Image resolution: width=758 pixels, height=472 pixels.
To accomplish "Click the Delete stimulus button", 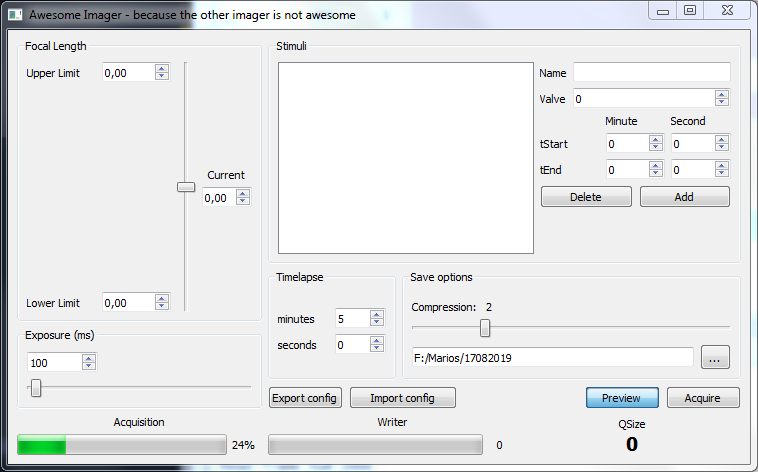I will (x=586, y=197).
